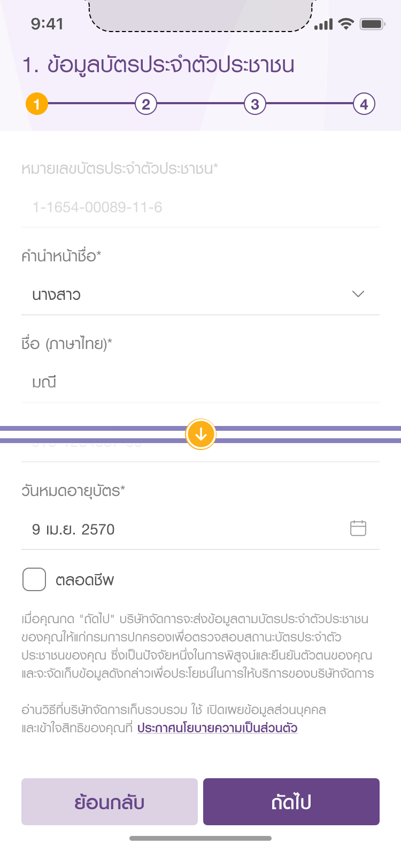Image resolution: width=401 pixels, height=868 pixels.
Task: Go to step 1 indicator circle
Action: coord(37,104)
